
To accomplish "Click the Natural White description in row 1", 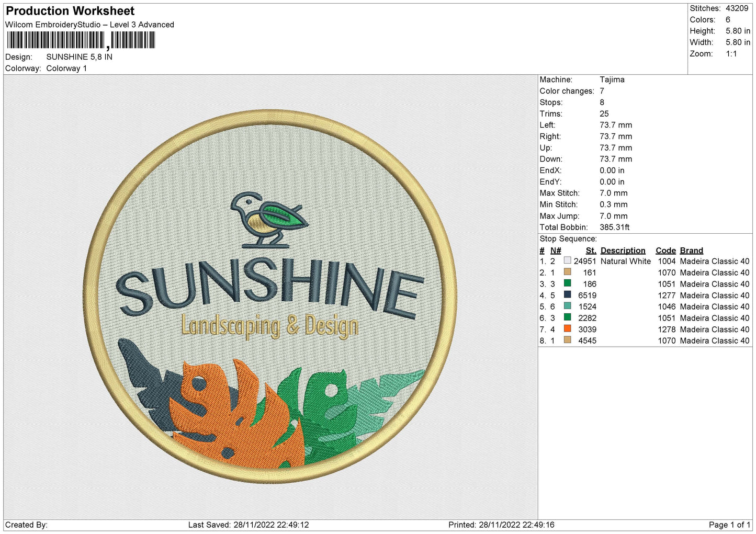I will [x=626, y=262].
